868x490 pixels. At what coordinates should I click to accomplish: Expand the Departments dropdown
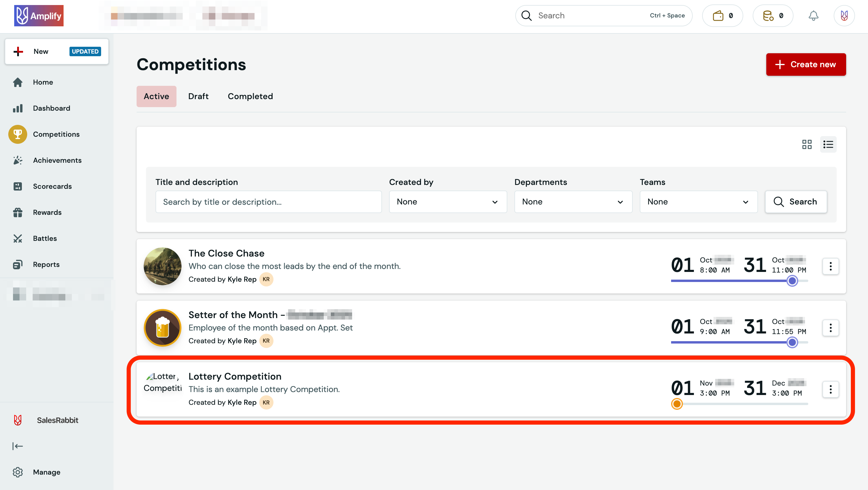[573, 202]
